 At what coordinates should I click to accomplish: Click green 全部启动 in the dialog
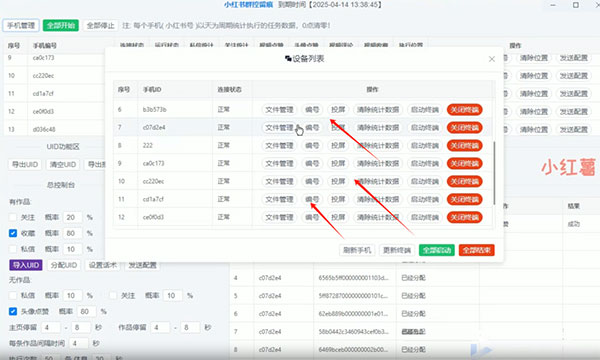(x=437, y=251)
